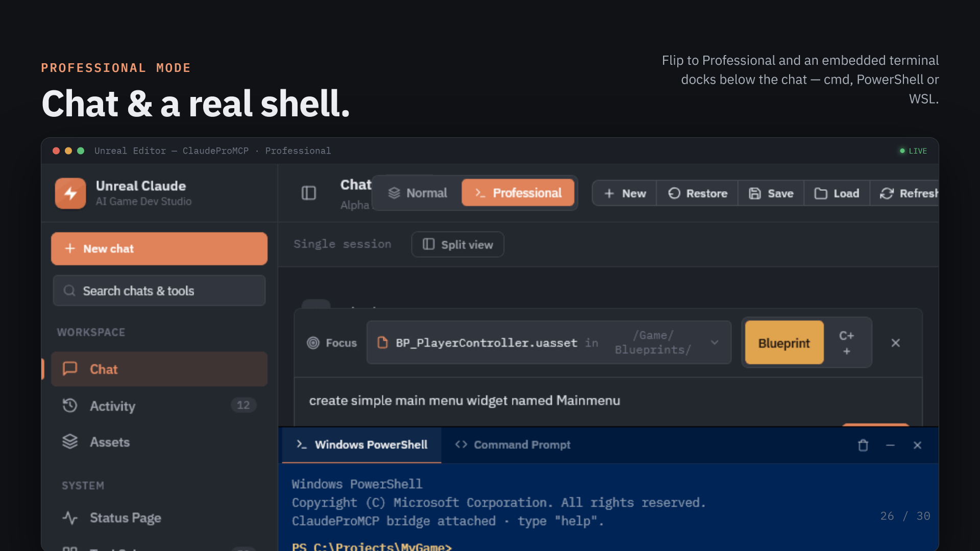Open the Status Page
The width and height of the screenshot is (980, 551).
click(159, 518)
